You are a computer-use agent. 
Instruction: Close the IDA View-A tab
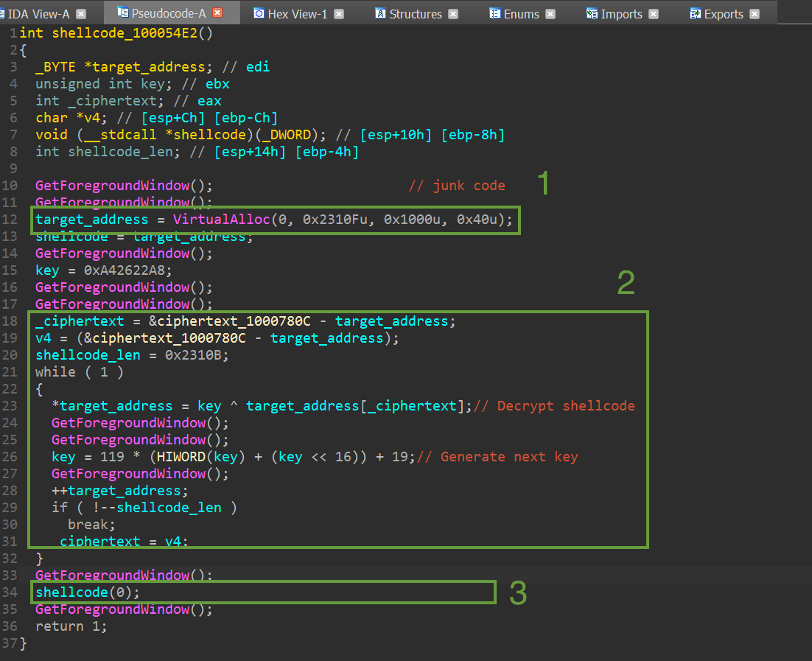[81, 13]
